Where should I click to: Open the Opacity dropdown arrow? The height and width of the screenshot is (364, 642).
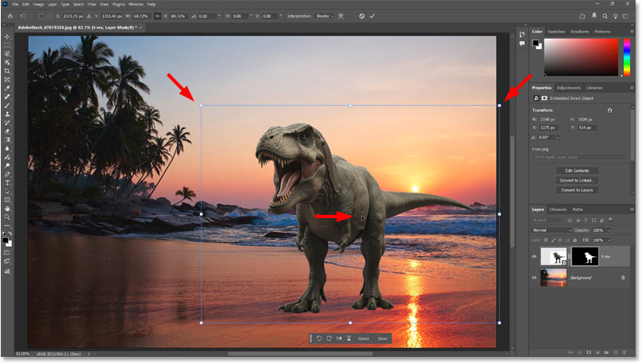point(609,231)
